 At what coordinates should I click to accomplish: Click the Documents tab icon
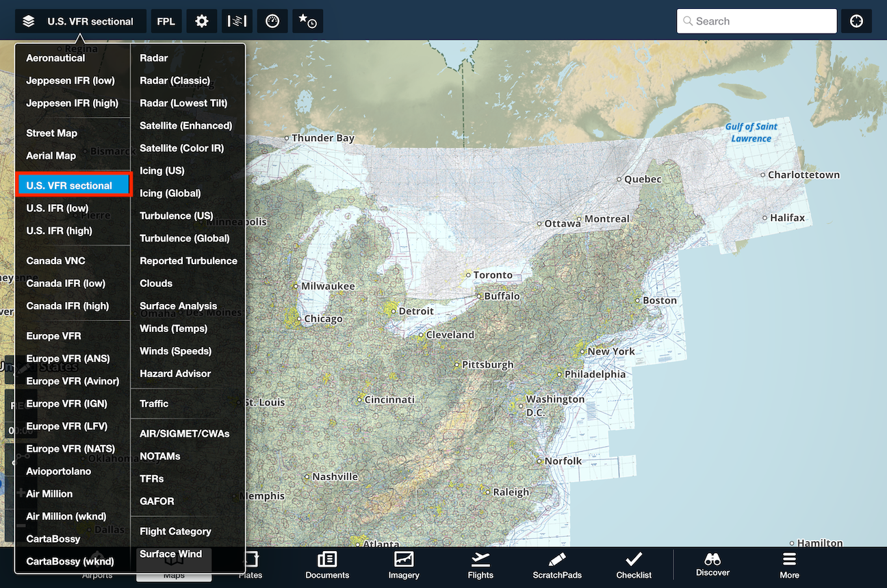327,559
